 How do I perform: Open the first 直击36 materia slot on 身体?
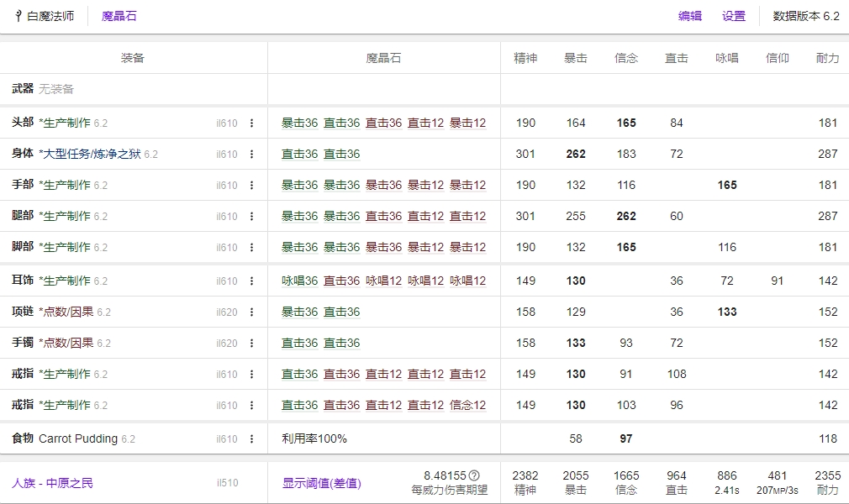tap(301, 154)
